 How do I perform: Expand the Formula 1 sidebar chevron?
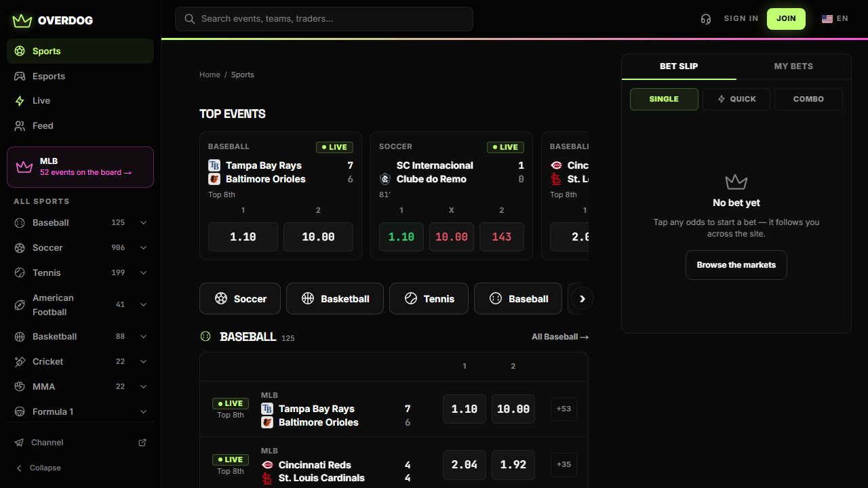tap(143, 411)
